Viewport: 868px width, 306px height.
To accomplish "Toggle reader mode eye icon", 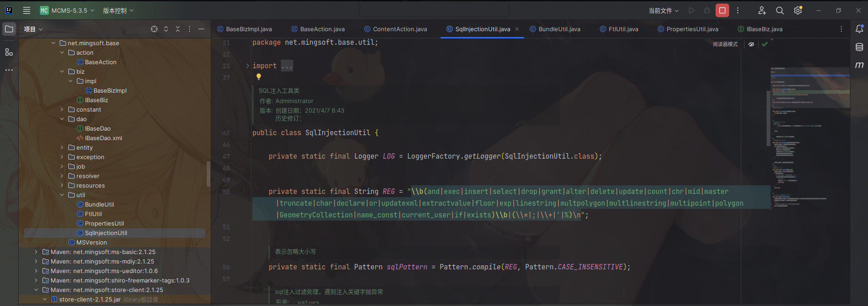I will click(751, 44).
